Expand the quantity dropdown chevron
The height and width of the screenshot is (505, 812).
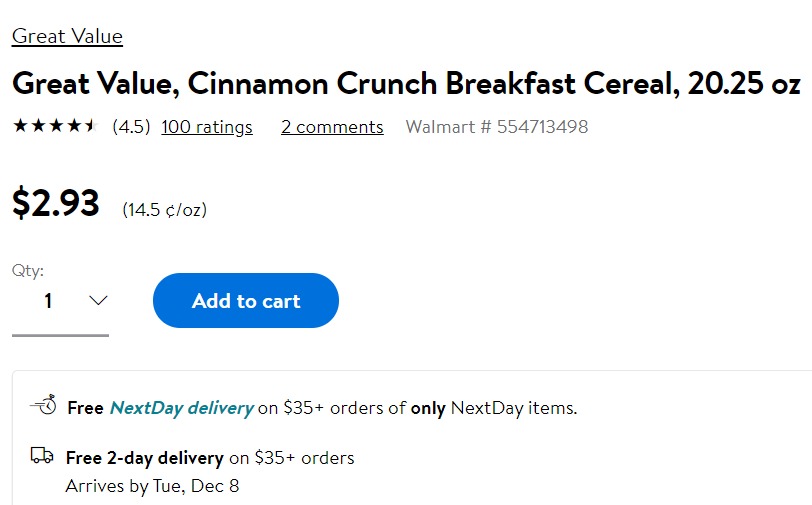click(98, 300)
